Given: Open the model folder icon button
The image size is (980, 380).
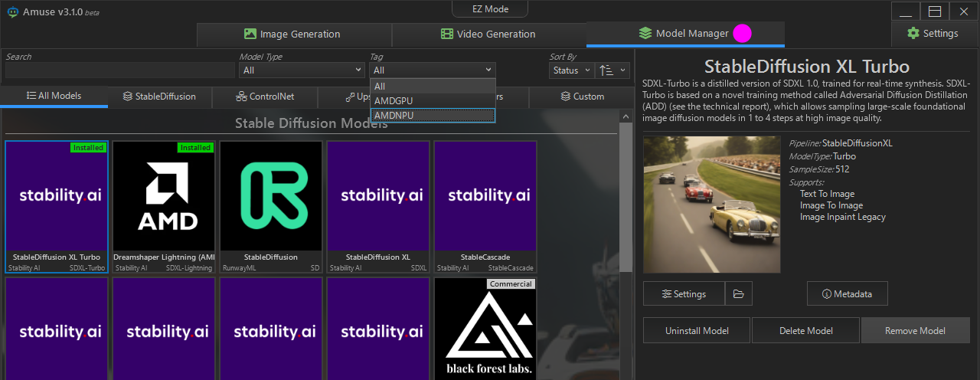Looking at the screenshot, I should pos(738,293).
